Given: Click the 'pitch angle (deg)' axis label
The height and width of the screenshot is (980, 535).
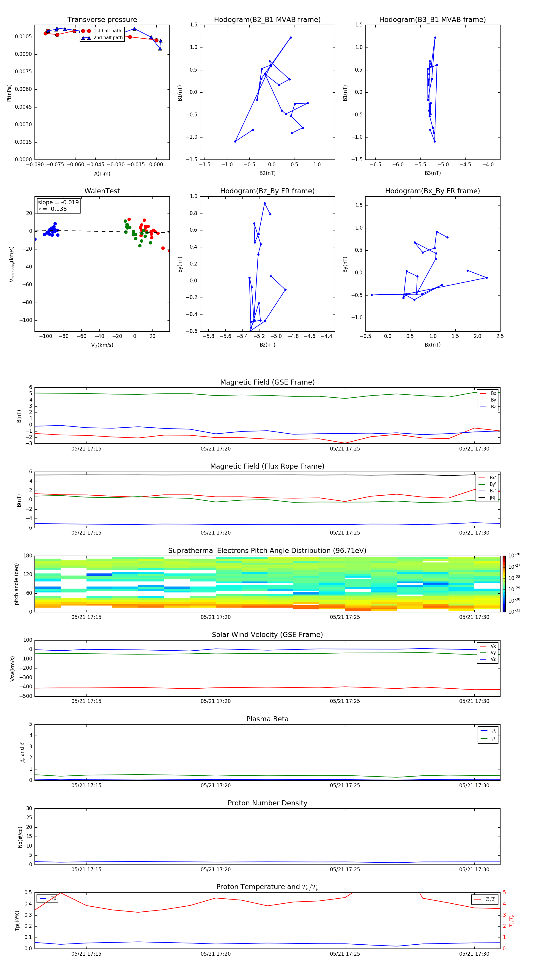Looking at the screenshot, I should [16, 584].
